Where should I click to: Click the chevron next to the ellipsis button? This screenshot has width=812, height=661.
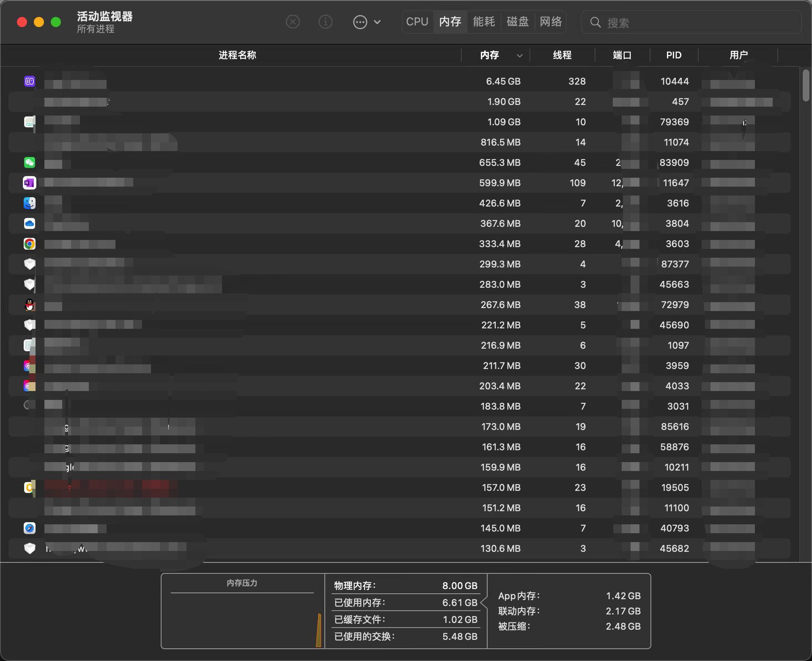[378, 22]
